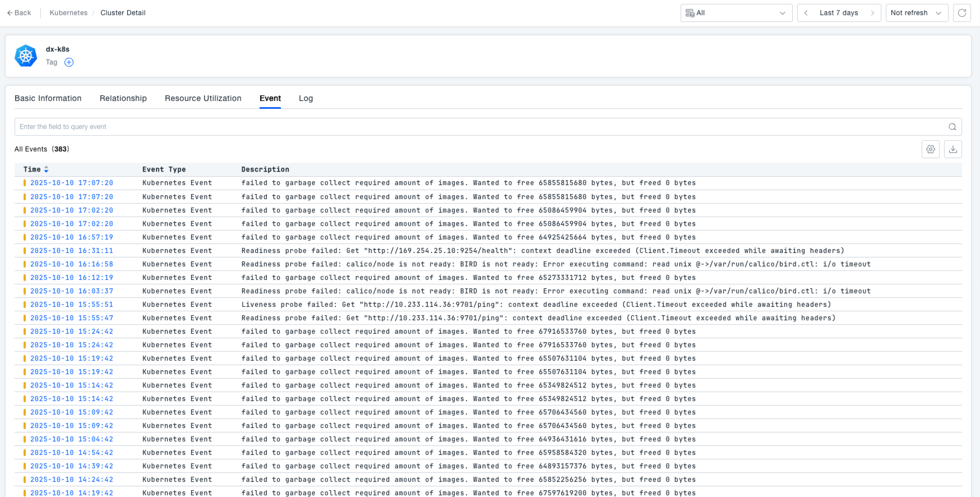Go Back to previous page
Screen dimensions: 980x497
click(19, 13)
